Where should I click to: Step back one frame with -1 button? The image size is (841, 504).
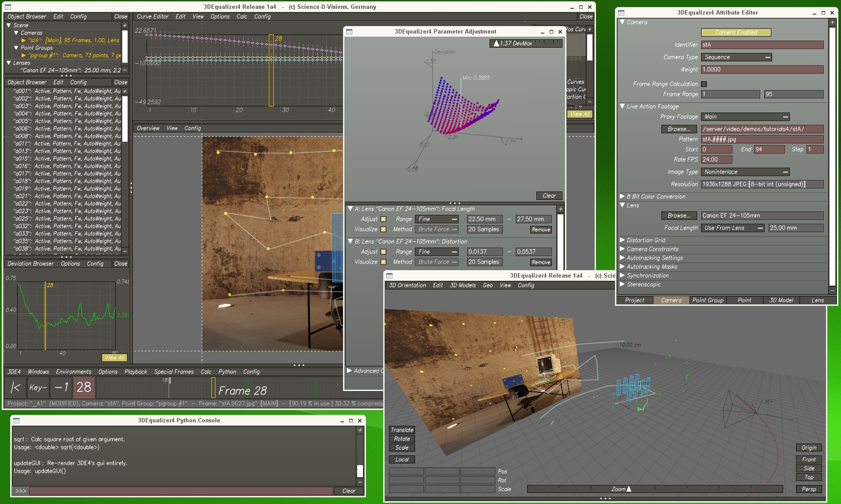click(61, 387)
